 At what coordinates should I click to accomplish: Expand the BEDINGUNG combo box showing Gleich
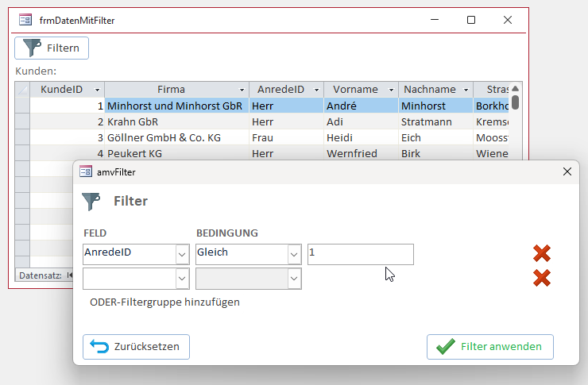point(294,255)
